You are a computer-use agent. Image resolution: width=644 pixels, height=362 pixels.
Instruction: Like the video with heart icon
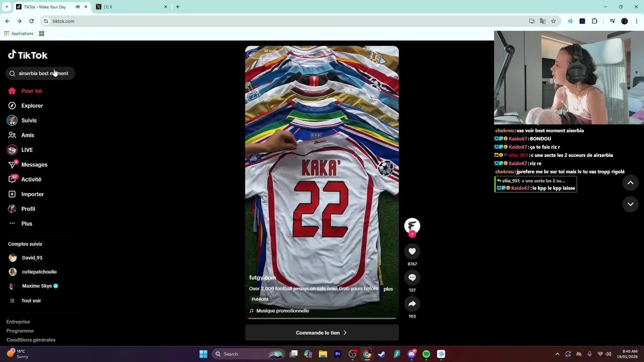pyautogui.click(x=412, y=251)
